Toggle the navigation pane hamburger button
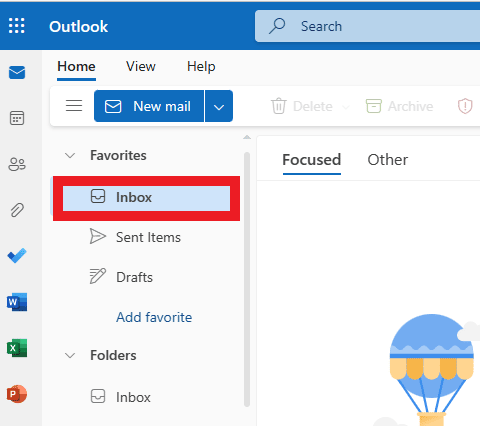480x426 pixels. [74, 106]
